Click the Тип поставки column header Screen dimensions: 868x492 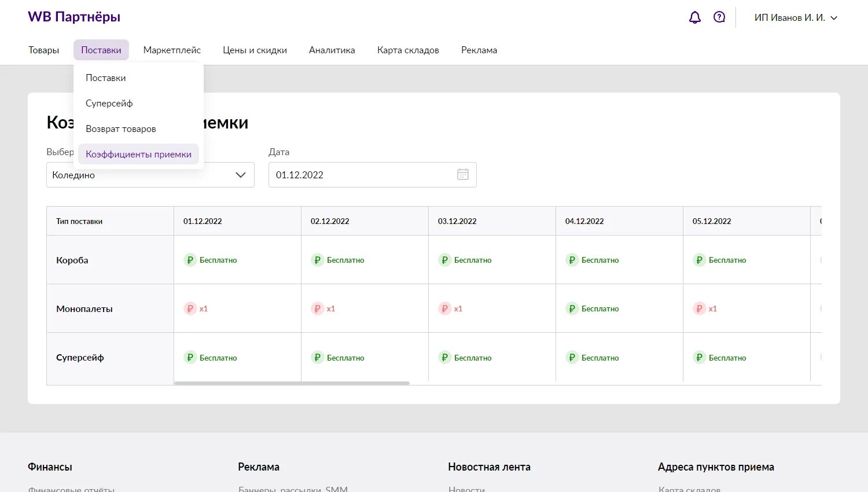(110, 221)
